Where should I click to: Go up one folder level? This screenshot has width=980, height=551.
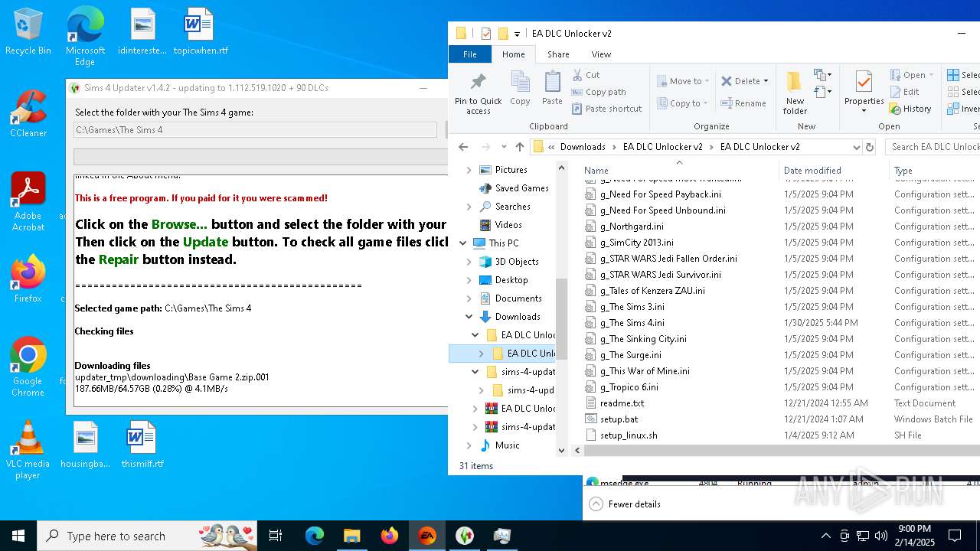click(520, 147)
